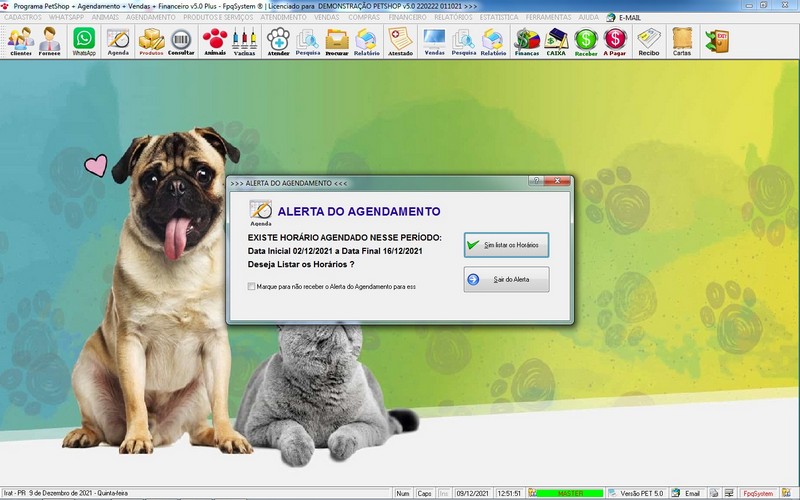
Task: Open the Vacinas syringes icon
Action: click(x=244, y=41)
